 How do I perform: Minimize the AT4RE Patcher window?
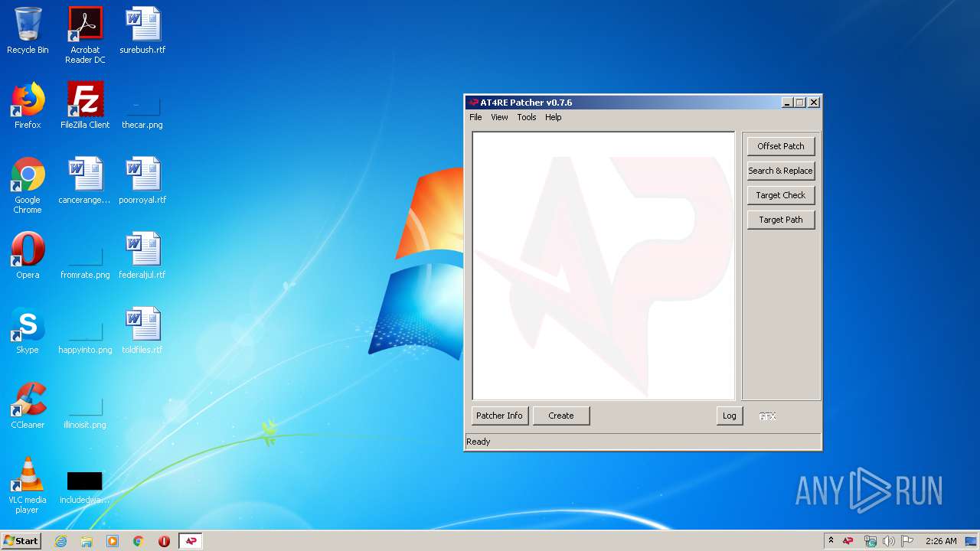pyautogui.click(x=787, y=103)
